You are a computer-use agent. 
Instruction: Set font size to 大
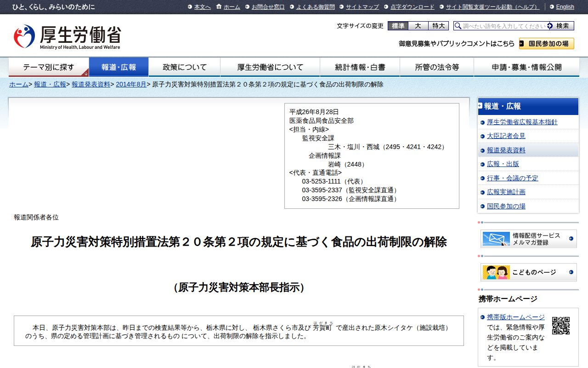418,26
